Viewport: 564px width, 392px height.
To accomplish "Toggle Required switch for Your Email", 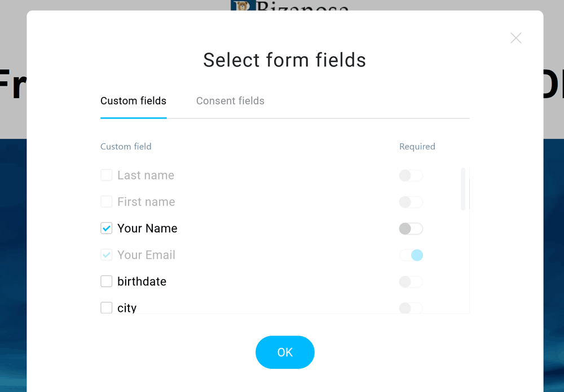I will [411, 255].
